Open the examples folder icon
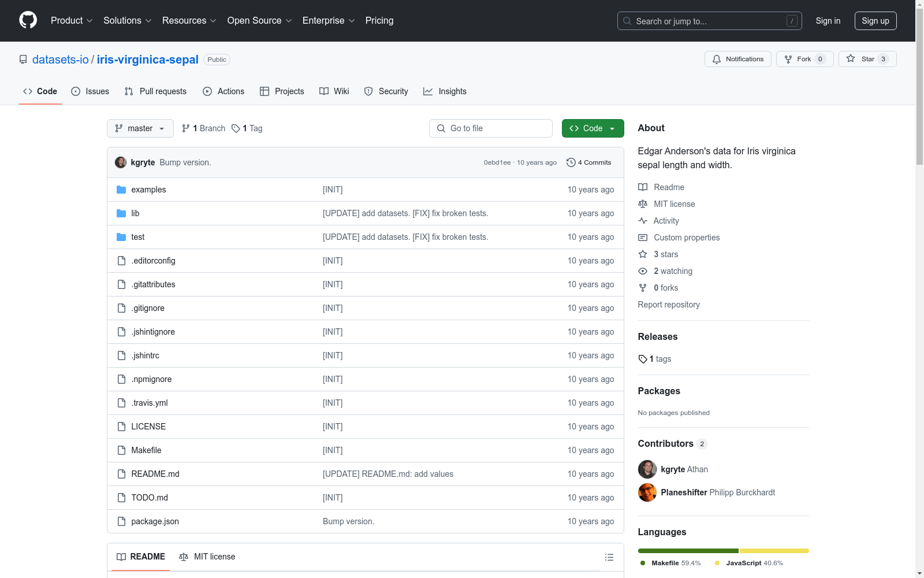 pyautogui.click(x=121, y=190)
